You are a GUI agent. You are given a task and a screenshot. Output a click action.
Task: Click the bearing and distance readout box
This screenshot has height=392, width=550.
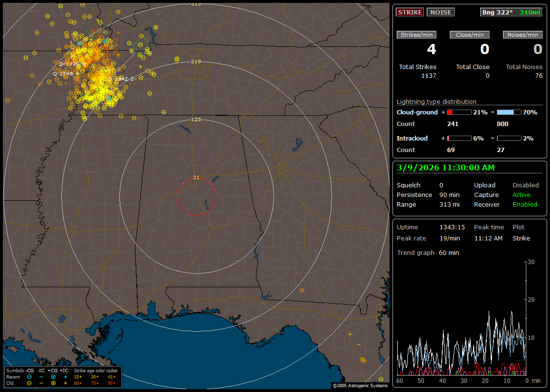click(511, 13)
